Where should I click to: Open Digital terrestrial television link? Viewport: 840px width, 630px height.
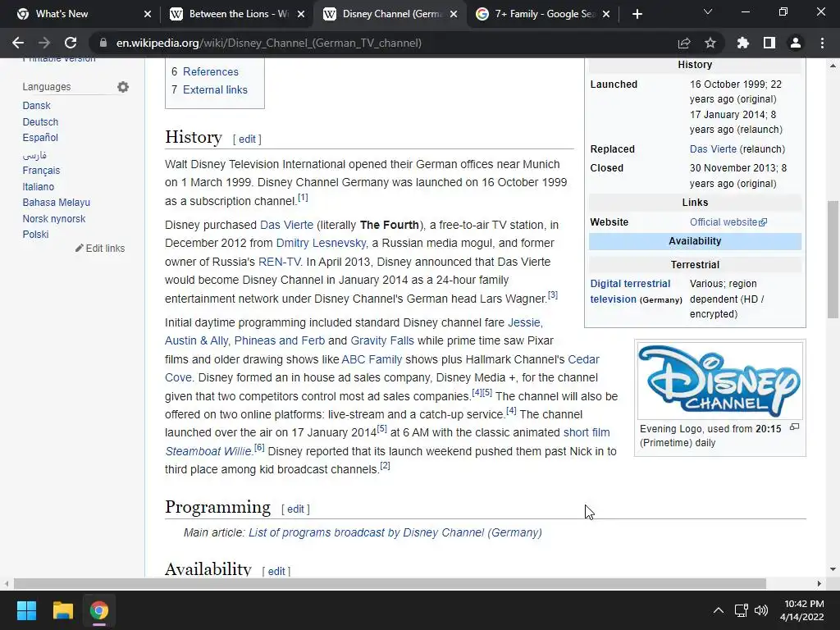[x=630, y=291]
